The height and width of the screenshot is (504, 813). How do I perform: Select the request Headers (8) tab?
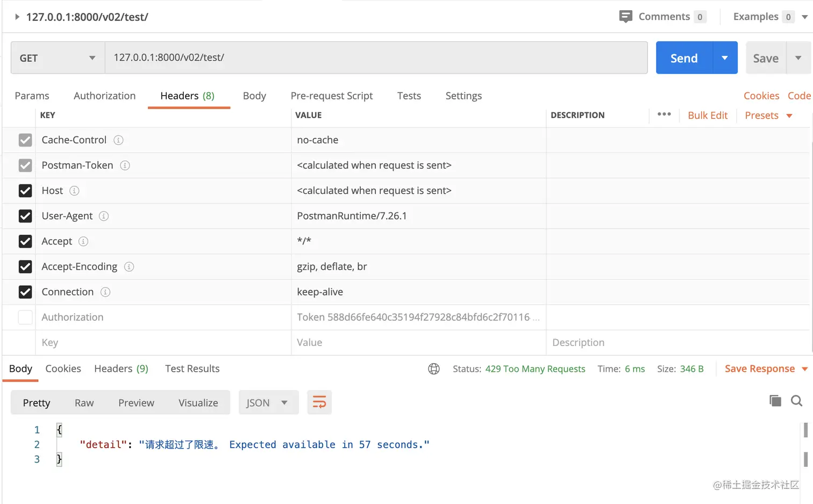187,96
